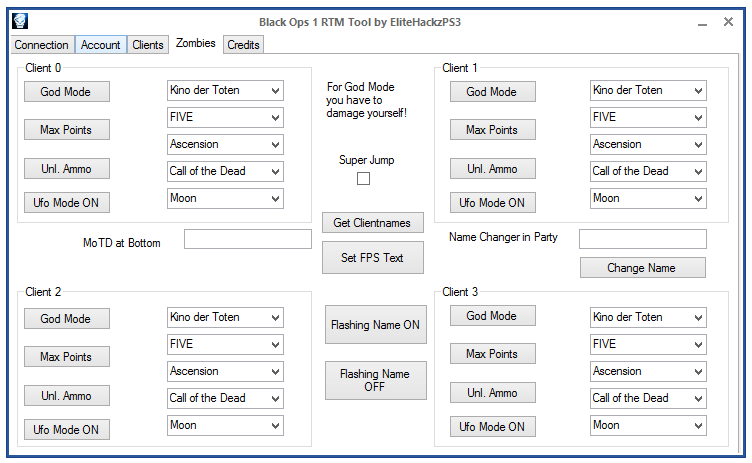Turn on Ufo Mode for Client 2
Image resolution: width=752 pixels, height=463 pixels.
[x=67, y=429]
